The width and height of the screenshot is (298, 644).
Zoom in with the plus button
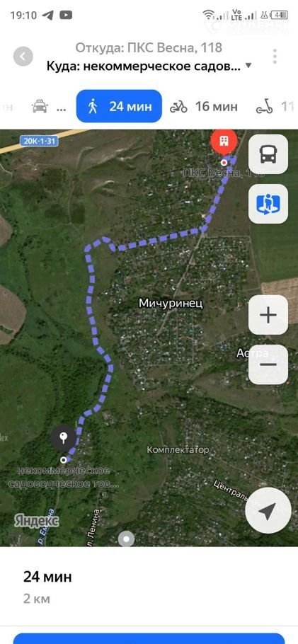(x=268, y=315)
